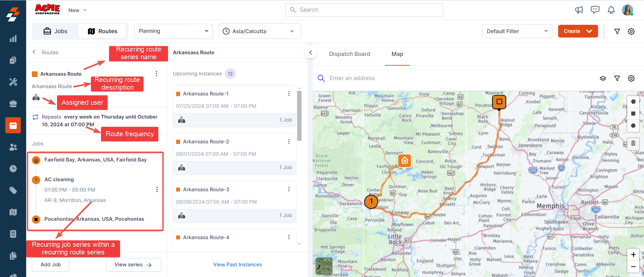
Task: Expand the Planning dropdown
Action: (x=173, y=31)
